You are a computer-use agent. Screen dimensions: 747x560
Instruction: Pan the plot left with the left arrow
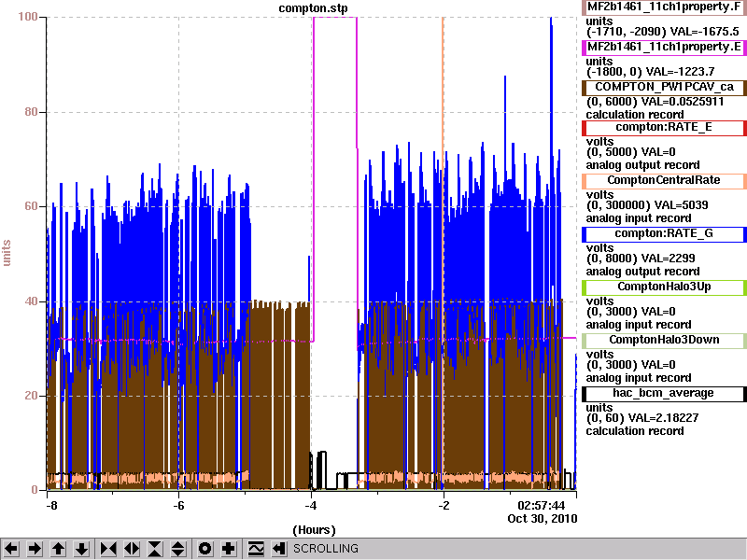[11, 549]
